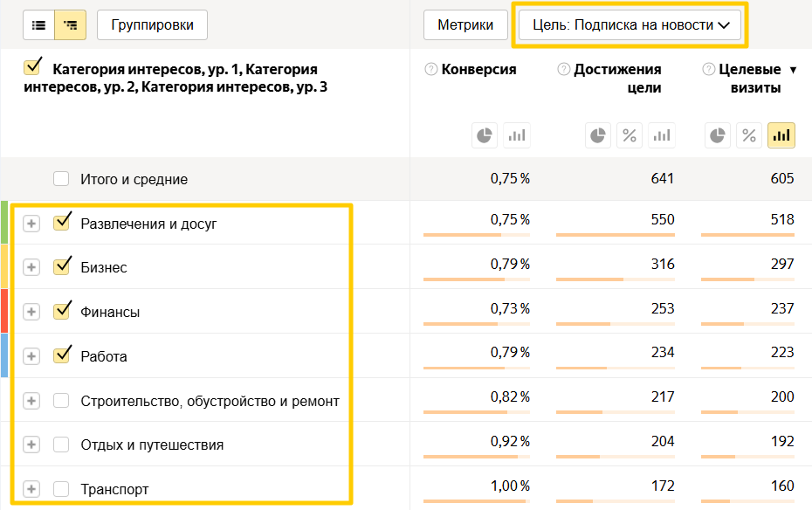Screen dimensions: 812x510
Task: Open the Группировки button
Action: pyautogui.click(x=152, y=25)
